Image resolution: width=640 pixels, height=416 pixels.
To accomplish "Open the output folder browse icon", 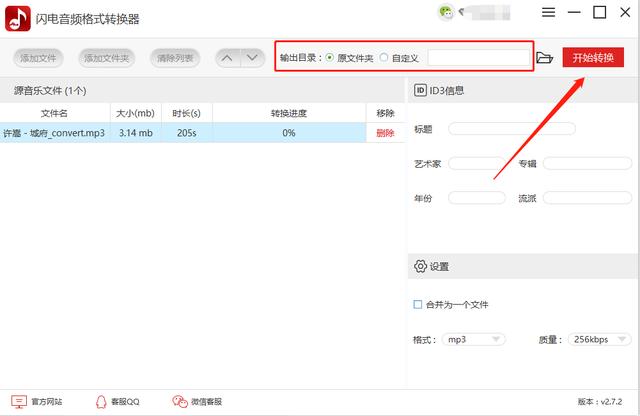I will 544,58.
